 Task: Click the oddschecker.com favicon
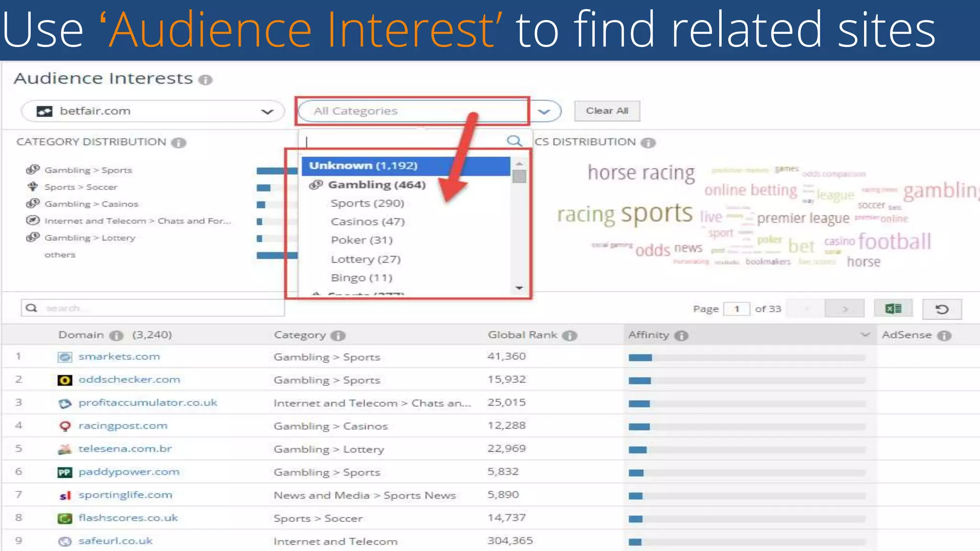pyautogui.click(x=65, y=380)
